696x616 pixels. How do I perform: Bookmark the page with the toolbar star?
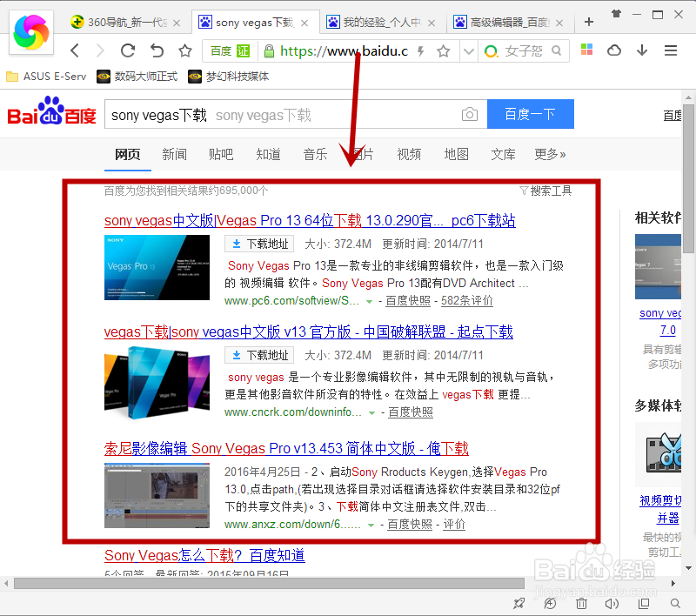coord(184,50)
